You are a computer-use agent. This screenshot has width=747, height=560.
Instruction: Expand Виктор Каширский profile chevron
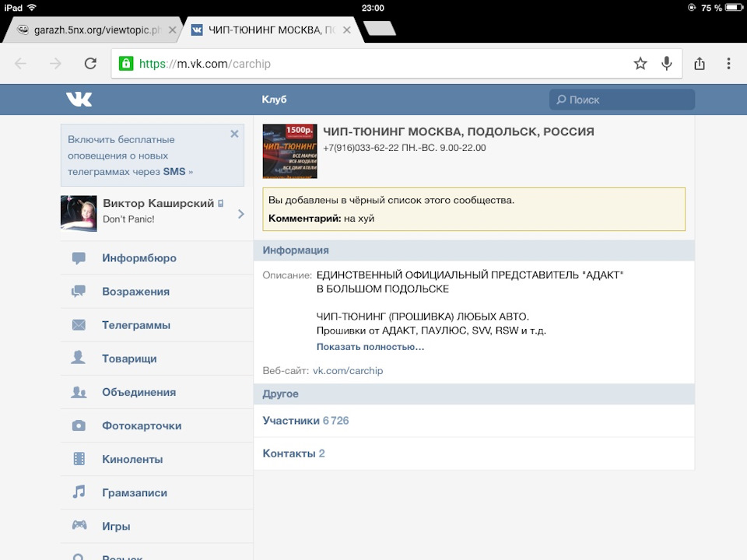(x=240, y=214)
